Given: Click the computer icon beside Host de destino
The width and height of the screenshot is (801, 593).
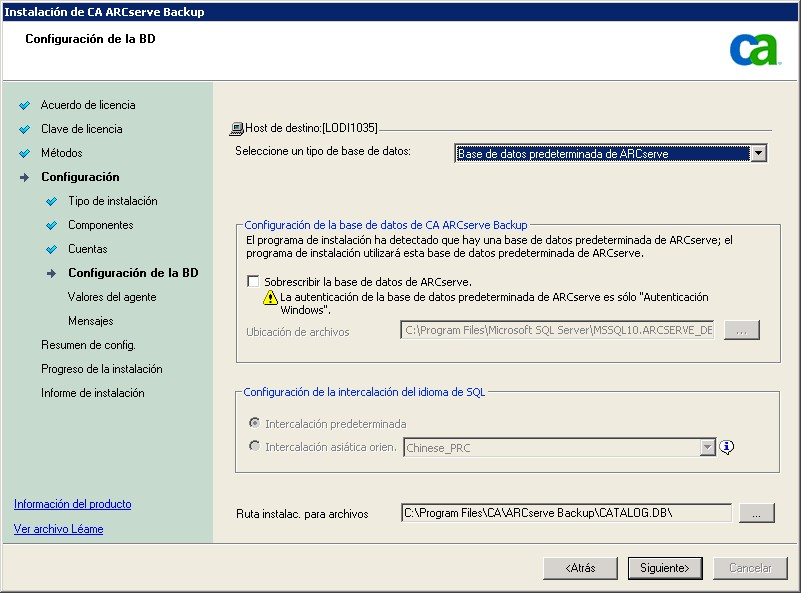Looking at the screenshot, I should coord(238,128).
